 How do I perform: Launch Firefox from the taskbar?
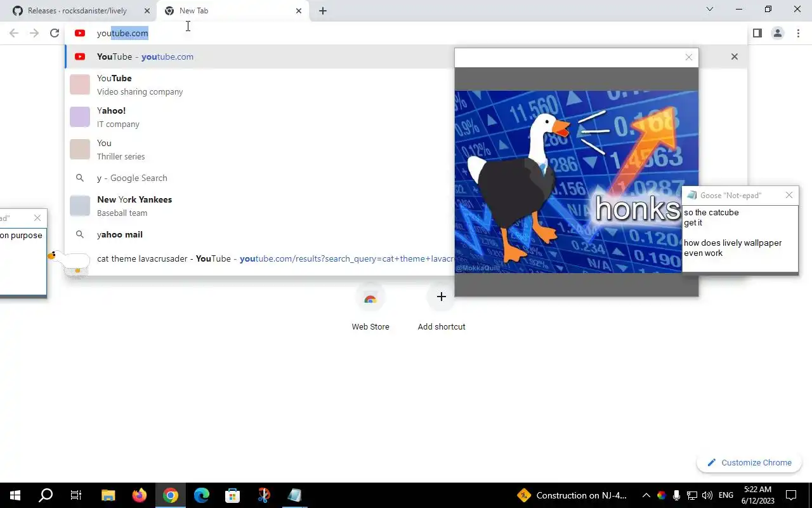[x=140, y=495]
